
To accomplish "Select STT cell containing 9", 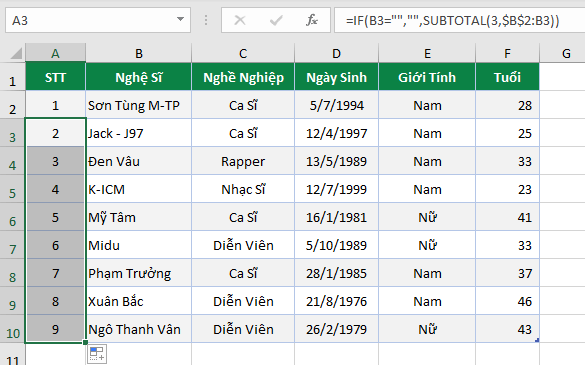I will (56, 329).
